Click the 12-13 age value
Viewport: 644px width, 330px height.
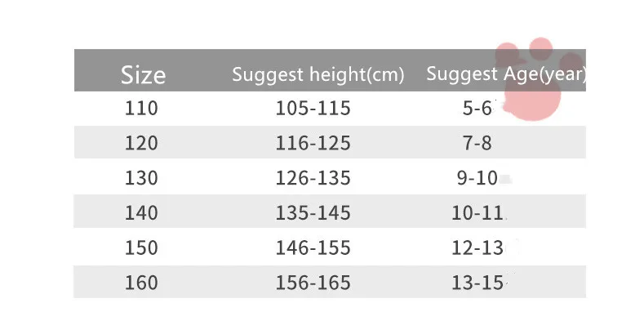[477, 248]
